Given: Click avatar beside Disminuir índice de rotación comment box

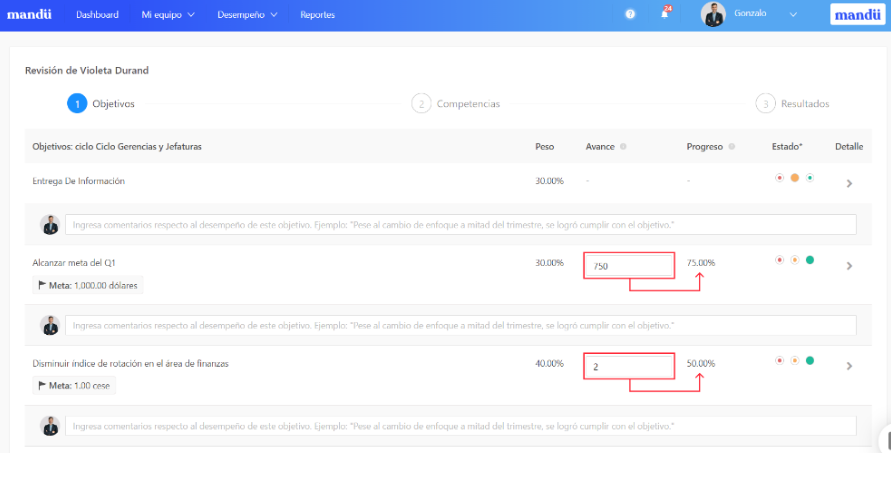Looking at the screenshot, I should coord(50,426).
